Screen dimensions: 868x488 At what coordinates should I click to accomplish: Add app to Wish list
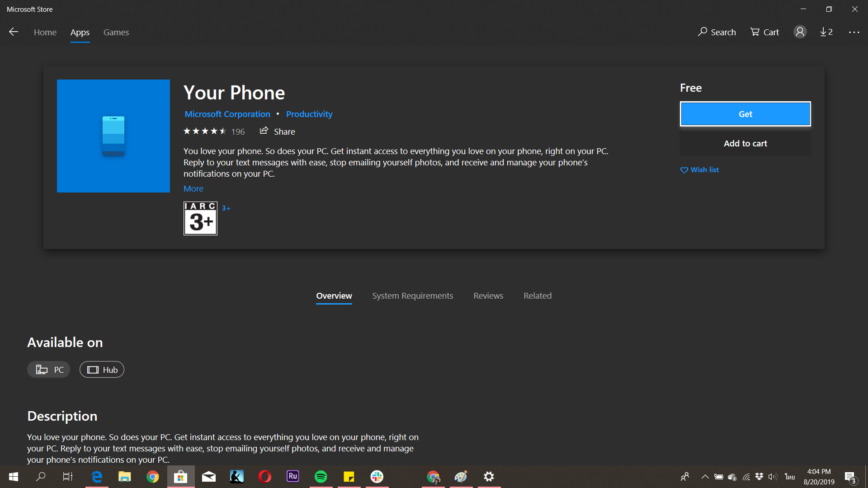(x=699, y=170)
